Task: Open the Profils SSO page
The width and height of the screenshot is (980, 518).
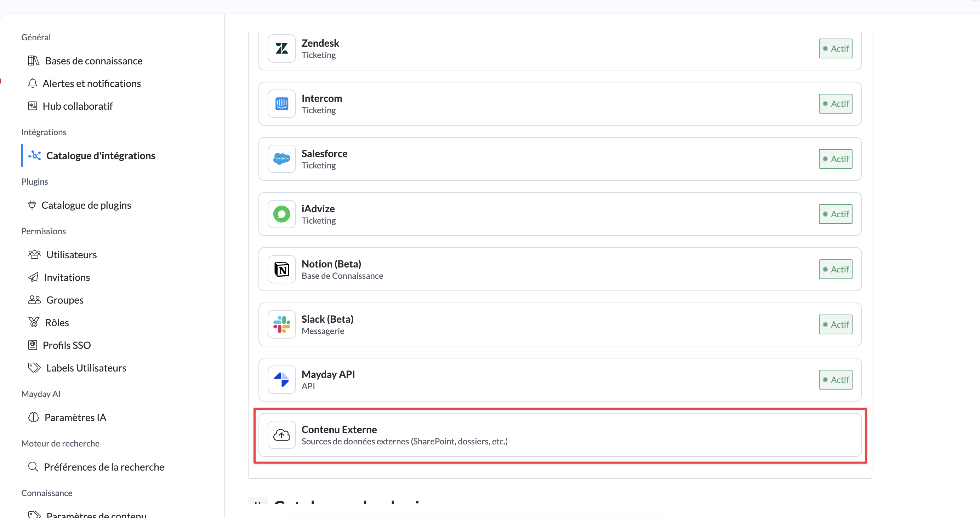Action: (x=67, y=345)
